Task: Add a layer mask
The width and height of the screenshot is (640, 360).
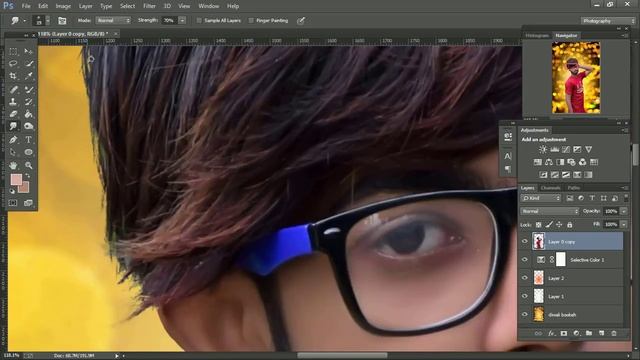Action: click(564, 333)
